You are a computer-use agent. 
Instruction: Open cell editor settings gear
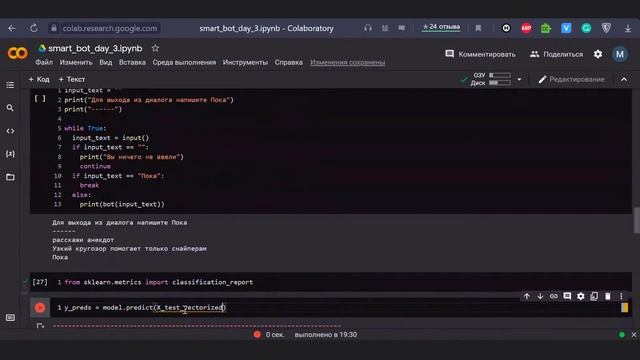pos(580,296)
